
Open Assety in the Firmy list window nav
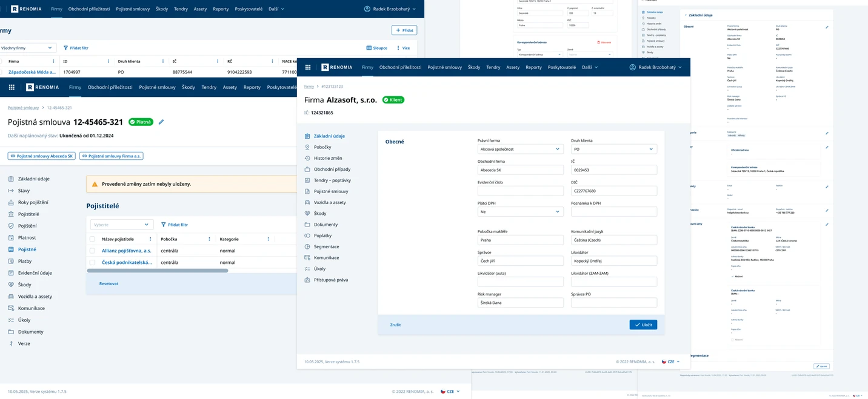pos(200,9)
